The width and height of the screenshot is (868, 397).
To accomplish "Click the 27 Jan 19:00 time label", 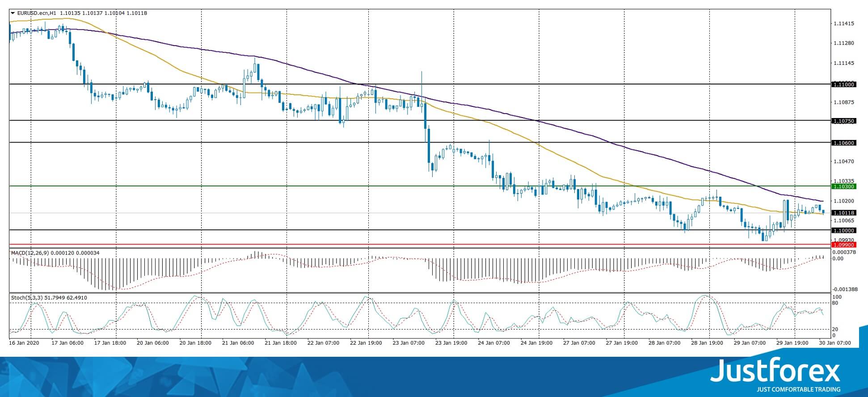I will (622, 343).
